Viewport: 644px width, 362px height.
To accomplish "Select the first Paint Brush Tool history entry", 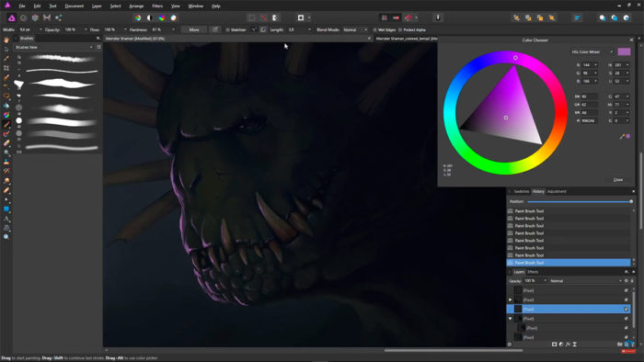I will (x=569, y=211).
